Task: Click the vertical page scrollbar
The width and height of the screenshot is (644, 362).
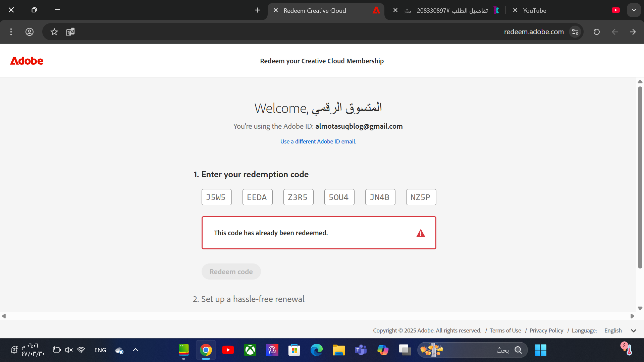Action: [x=640, y=178]
